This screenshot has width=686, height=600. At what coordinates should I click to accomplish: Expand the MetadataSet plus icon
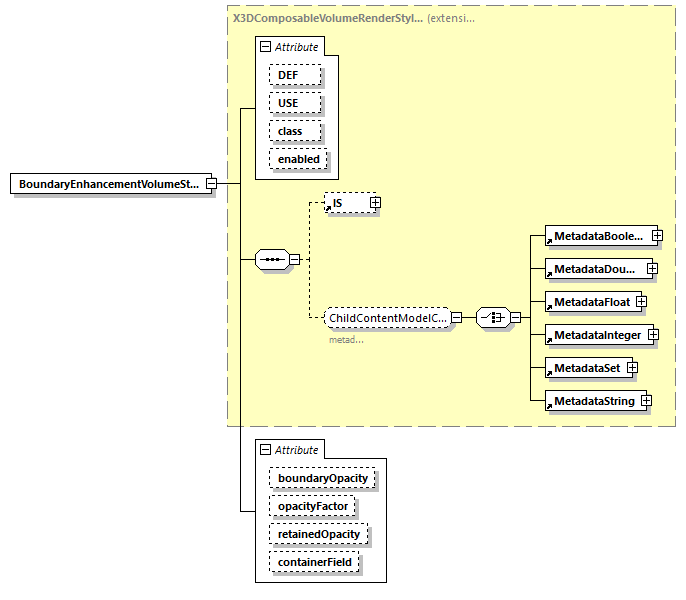[632, 368]
